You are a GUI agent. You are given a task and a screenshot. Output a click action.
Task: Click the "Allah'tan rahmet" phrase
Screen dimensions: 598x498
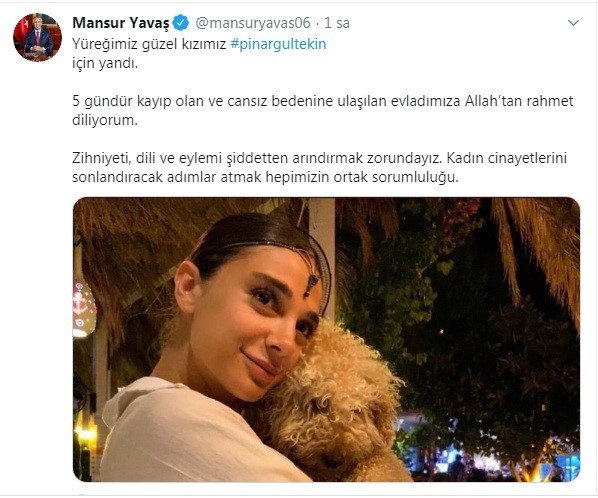pos(519,101)
